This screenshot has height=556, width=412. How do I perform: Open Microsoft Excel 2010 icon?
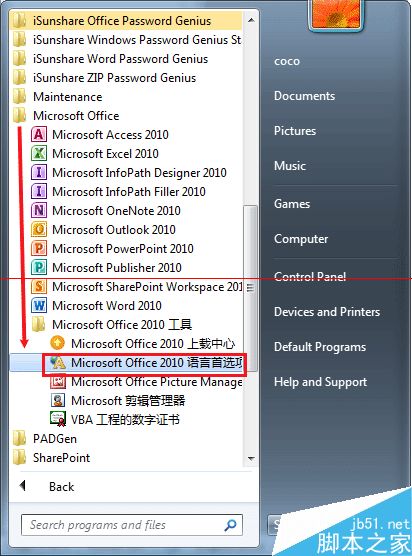(x=39, y=154)
